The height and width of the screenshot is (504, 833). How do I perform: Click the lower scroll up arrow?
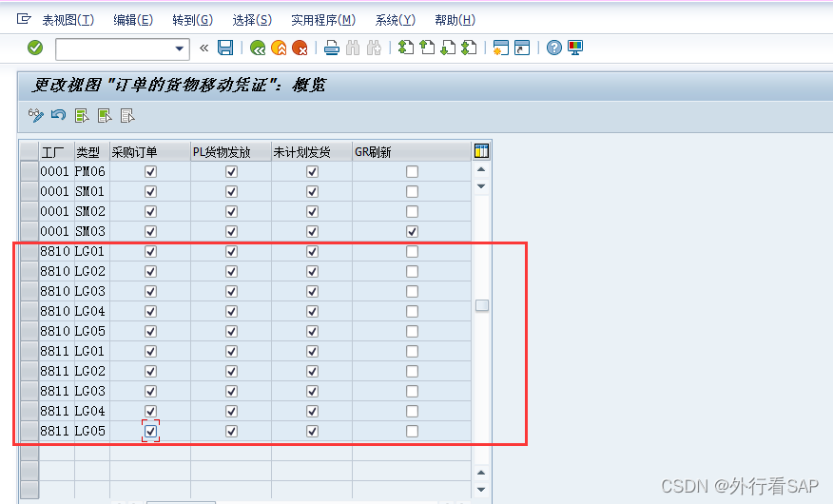click(x=481, y=472)
